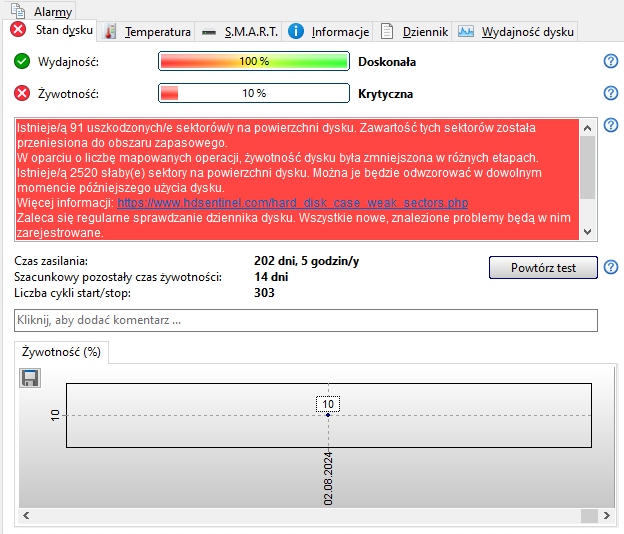The image size is (624, 534).
Task: Click the thermometer Temperatura icon
Action: [x=110, y=31]
